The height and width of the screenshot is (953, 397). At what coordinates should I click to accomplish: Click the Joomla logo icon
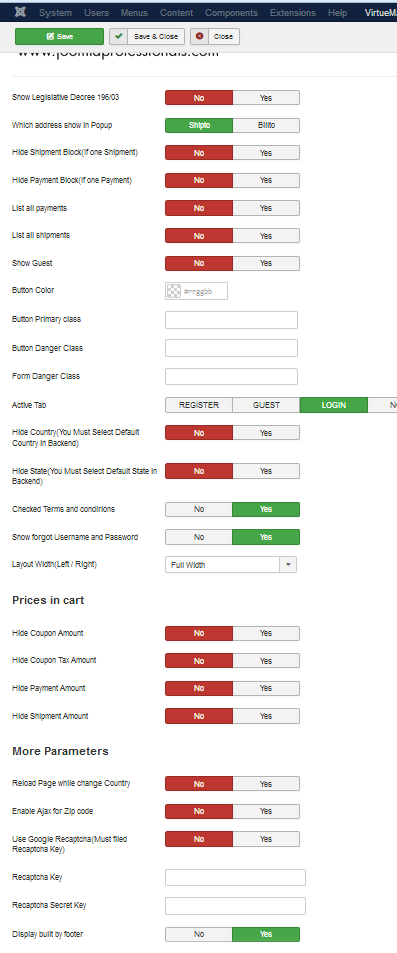21,12
